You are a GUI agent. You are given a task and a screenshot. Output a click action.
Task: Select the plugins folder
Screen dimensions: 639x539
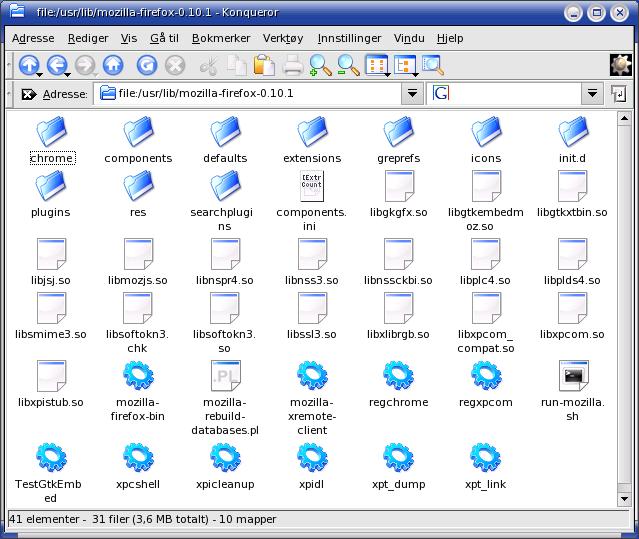tap(51, 194)
